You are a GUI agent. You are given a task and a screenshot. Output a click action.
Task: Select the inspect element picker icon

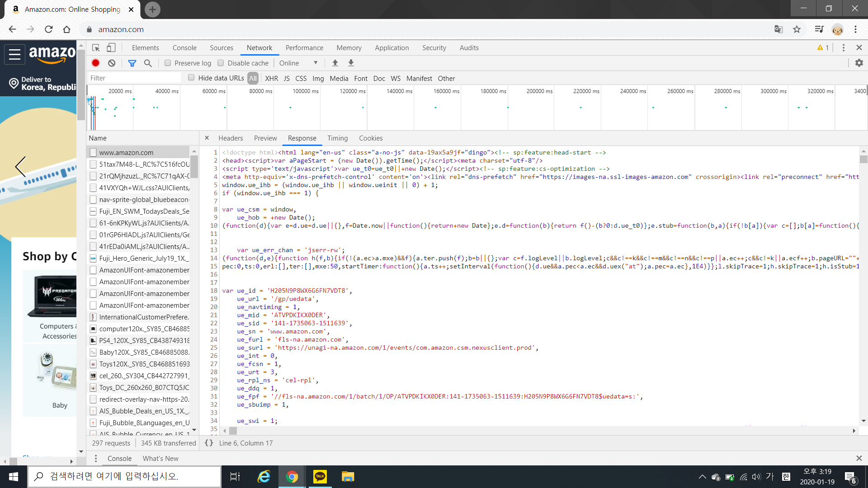96,48
